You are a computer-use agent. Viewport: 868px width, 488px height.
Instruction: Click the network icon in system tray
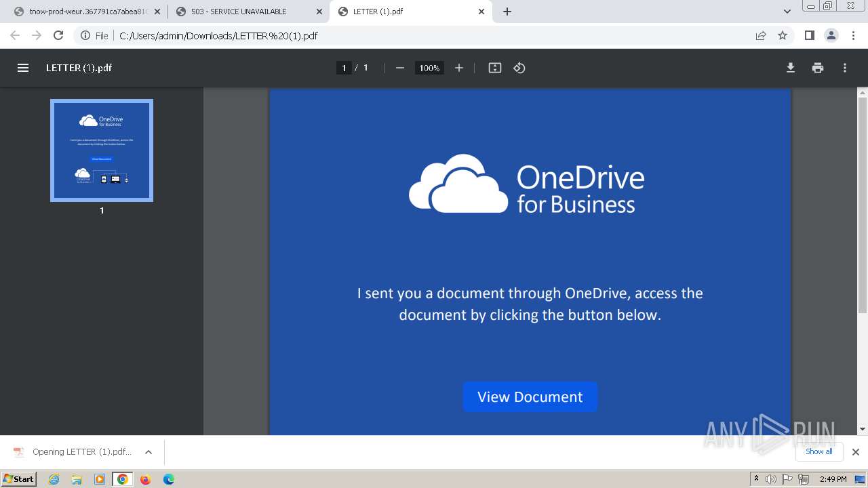[804, 479]
